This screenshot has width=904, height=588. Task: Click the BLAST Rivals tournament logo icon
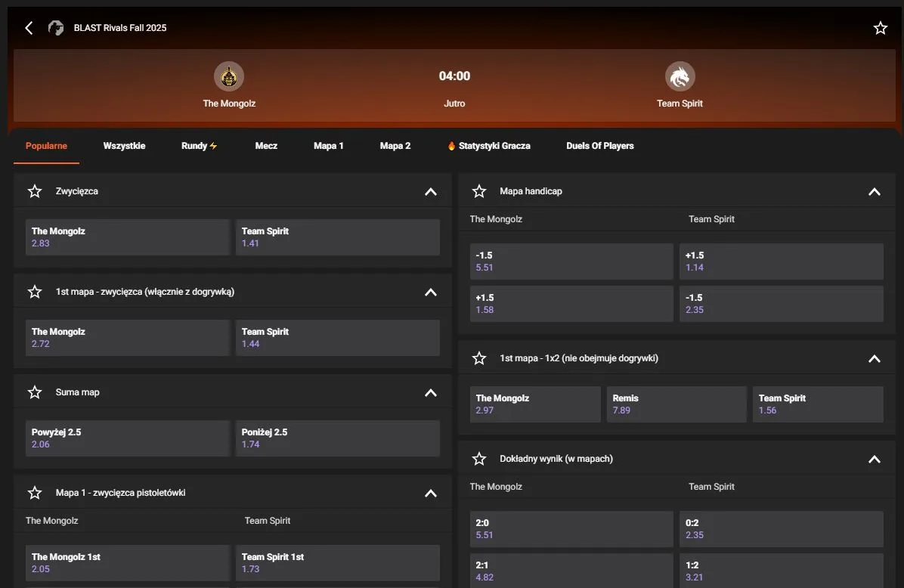click(x=56, y=28)
